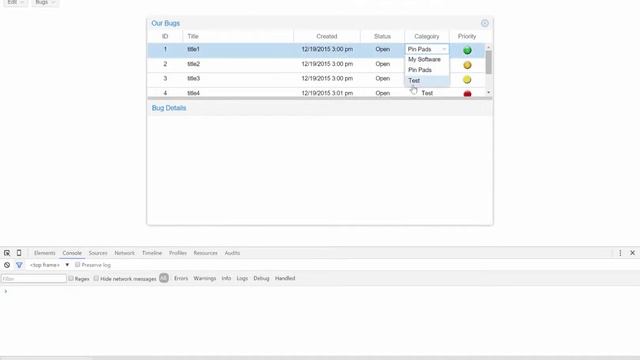Image resolution: width=640 pixels, height=360 pixels.
Task: Click the grid scrollbar up arrow
Action: [x=489, y=47]
